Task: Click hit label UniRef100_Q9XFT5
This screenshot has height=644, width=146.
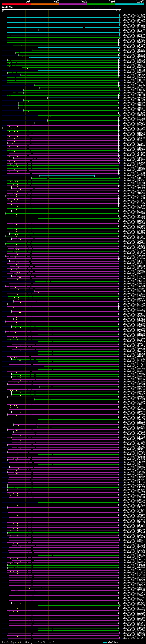Action: 134,58
